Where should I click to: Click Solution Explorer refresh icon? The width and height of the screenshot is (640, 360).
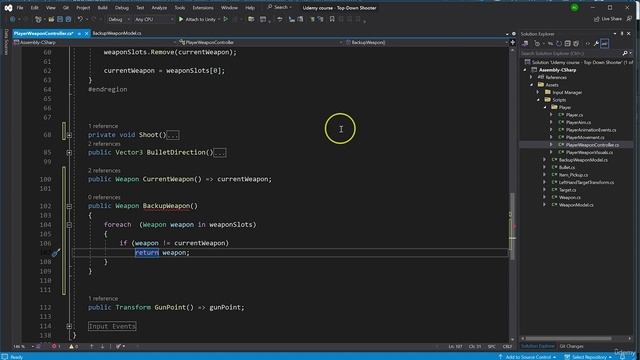[559, 44]
